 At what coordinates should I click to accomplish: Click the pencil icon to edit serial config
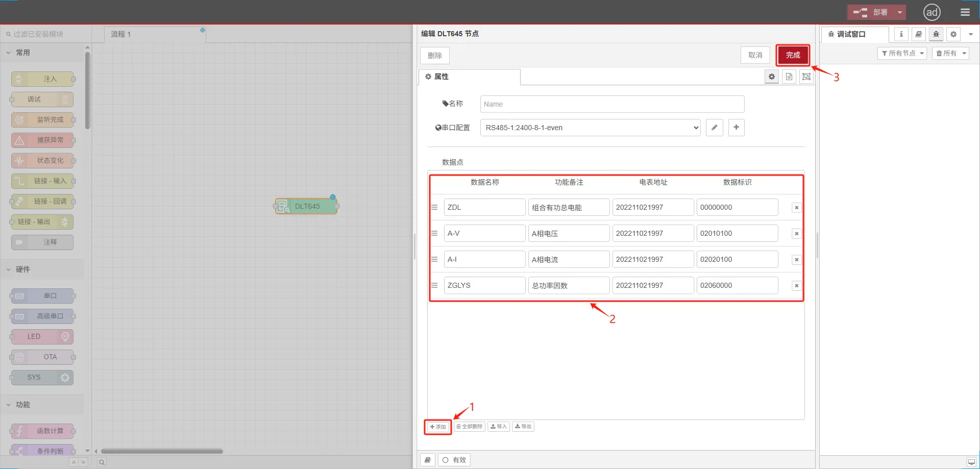click(x=714, y=128)
